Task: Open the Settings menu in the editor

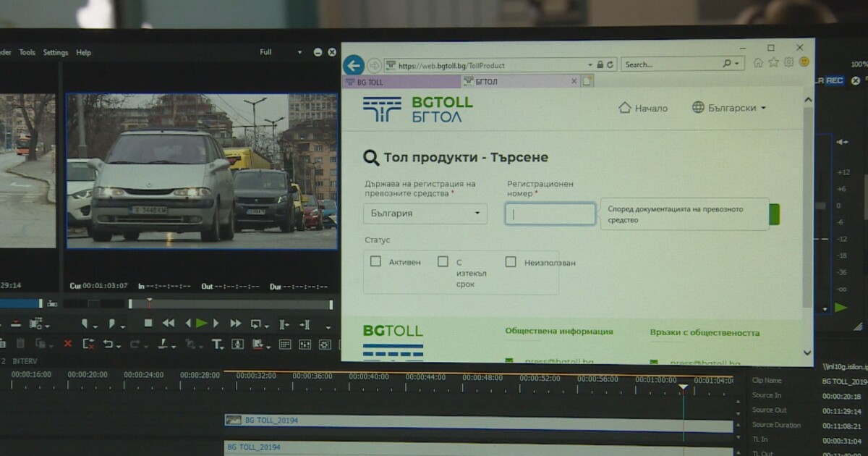Action: 56,52
